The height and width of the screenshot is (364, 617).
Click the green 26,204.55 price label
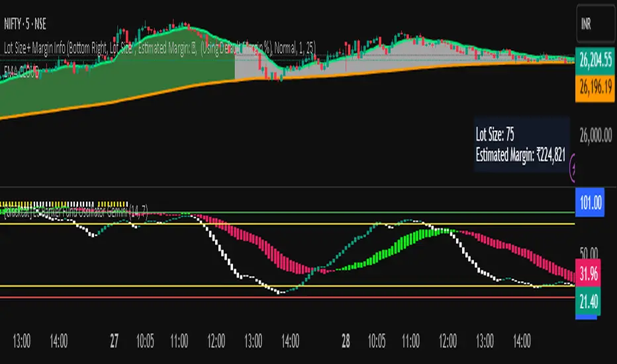595,61
